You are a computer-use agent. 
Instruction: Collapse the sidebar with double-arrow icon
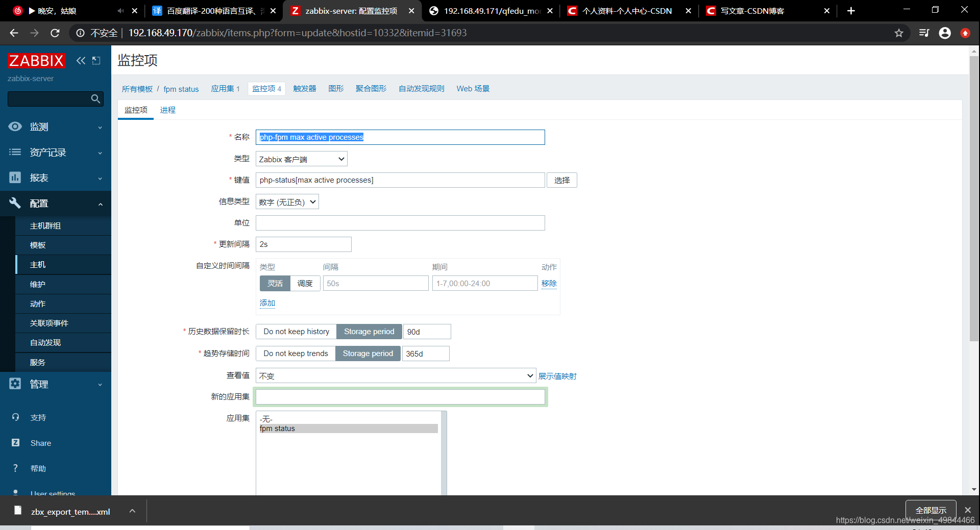[81, 61]
